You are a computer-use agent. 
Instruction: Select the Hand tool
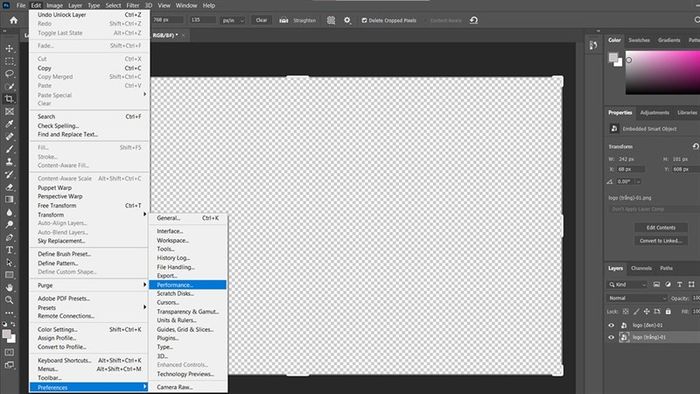[x=9, y=288]
